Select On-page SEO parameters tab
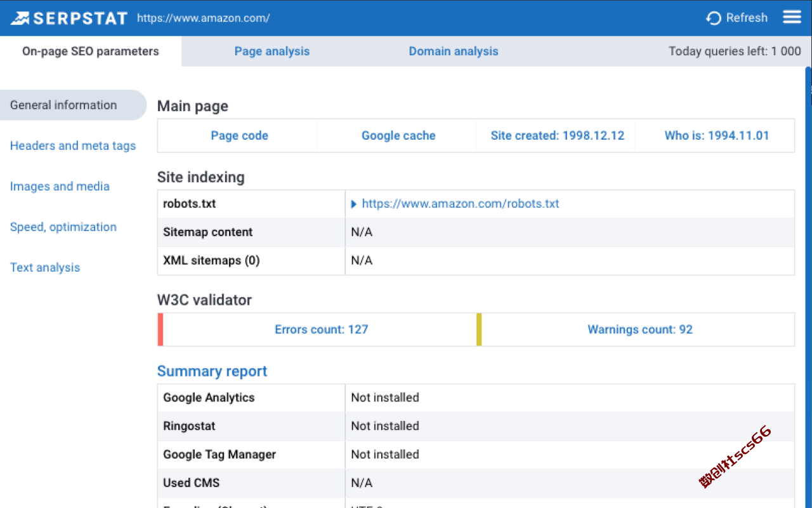812x508 pixels. pyautogui.click(x=91, y=51)
